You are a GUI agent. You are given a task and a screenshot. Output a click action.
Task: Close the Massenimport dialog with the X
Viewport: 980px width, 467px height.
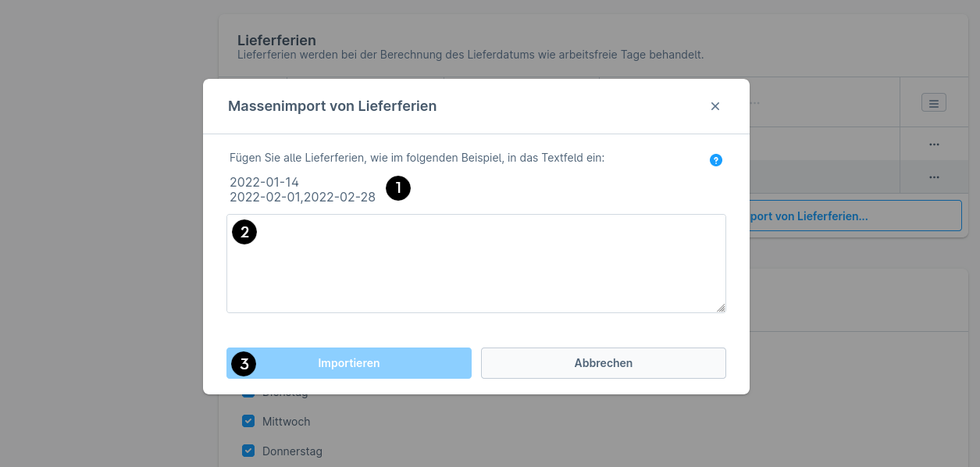point(715,106)
